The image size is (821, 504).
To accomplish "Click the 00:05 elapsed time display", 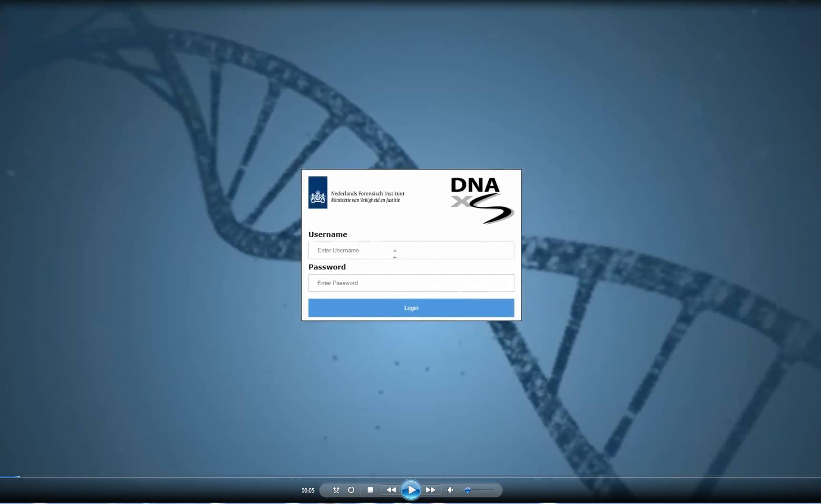I will pyautogui.click(x=308, y=490).
